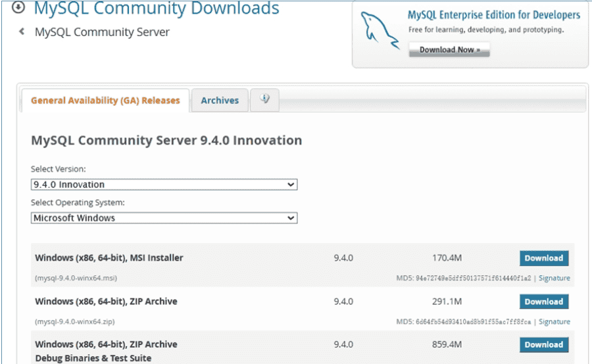Screen dimensions: 592x364
Task: Click the Windows (x86, 64-bit), MSI Installer title
Action: 109,258
